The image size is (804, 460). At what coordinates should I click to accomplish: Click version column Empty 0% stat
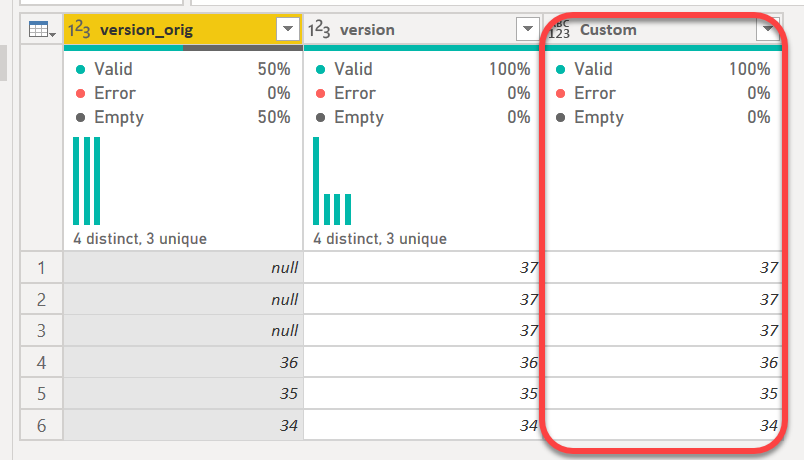[423, 117]
